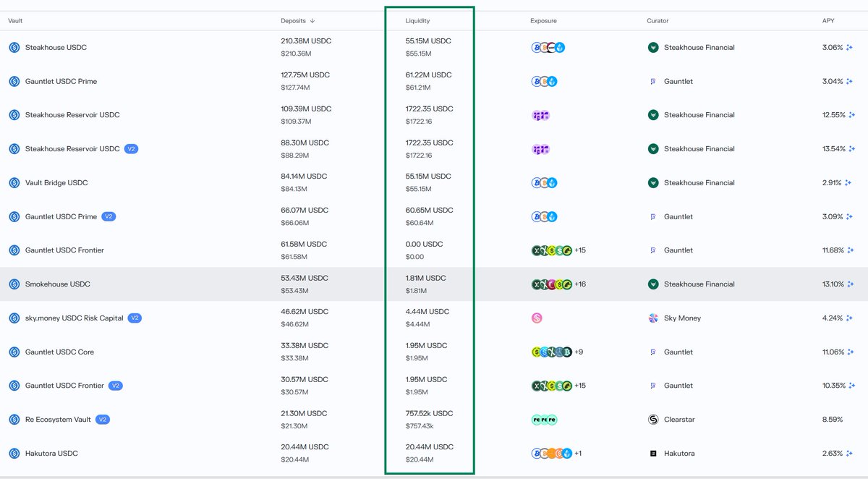868x479 pixels.
Task: Click the Sky Money curator name
Action: click(683, 318)
